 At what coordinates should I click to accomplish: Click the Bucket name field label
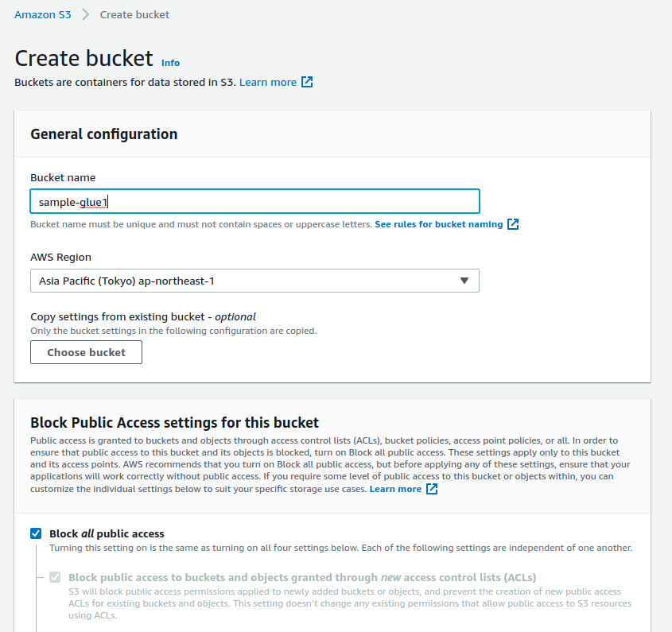(x=63, y=177)
